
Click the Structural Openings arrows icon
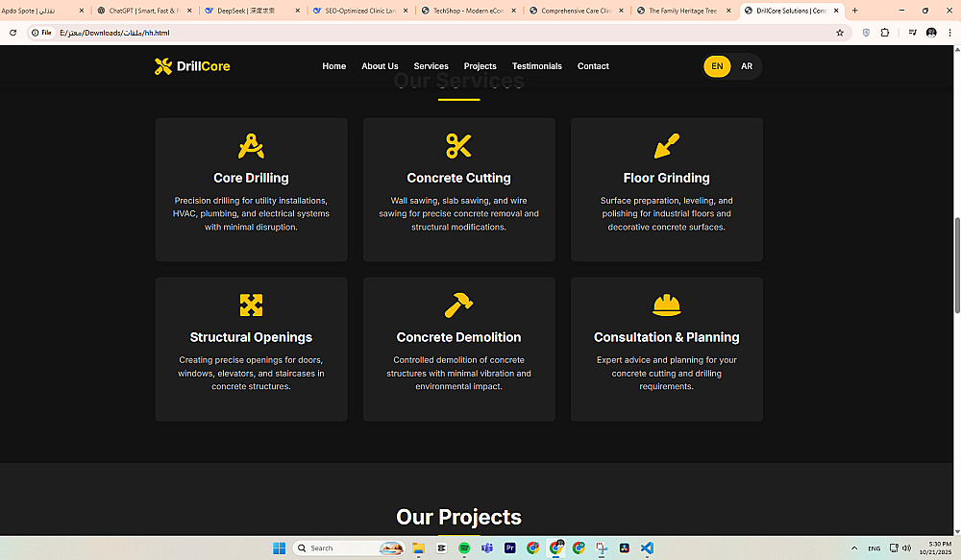pos(251,305)
